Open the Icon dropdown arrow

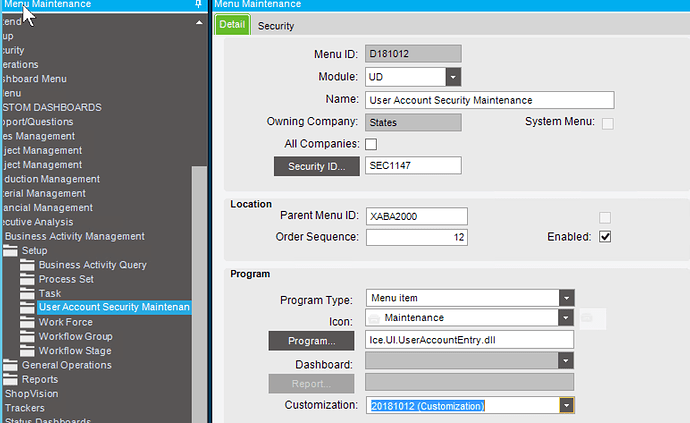(x=566, y=318)
